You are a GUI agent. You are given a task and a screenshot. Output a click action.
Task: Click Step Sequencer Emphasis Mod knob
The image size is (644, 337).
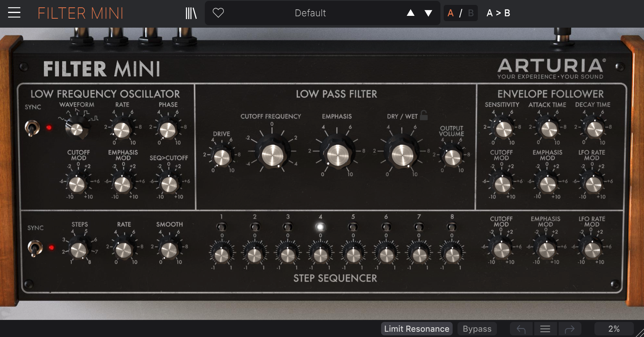[546, 249]
